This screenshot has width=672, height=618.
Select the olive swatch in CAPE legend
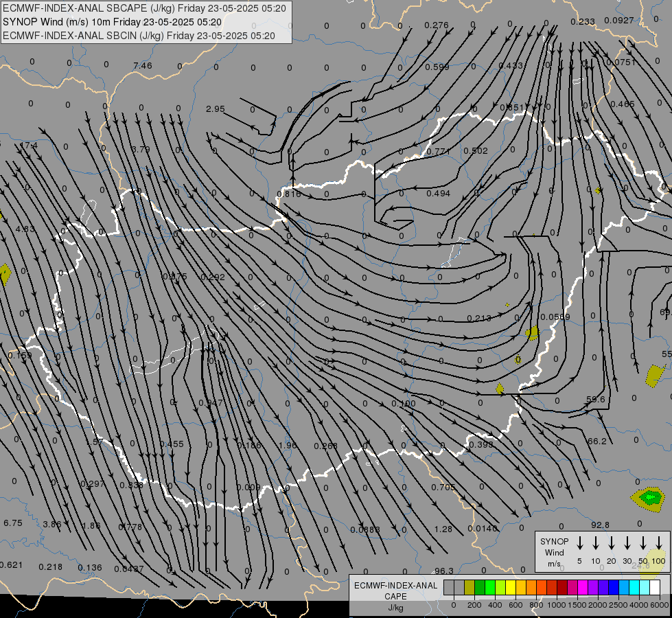click(x=470, y=587)
